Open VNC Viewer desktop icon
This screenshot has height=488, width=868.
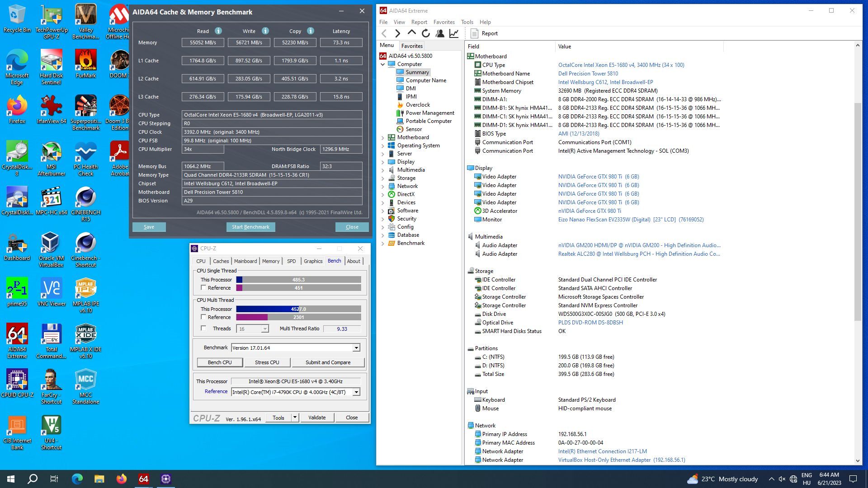(x=51, y=292)
